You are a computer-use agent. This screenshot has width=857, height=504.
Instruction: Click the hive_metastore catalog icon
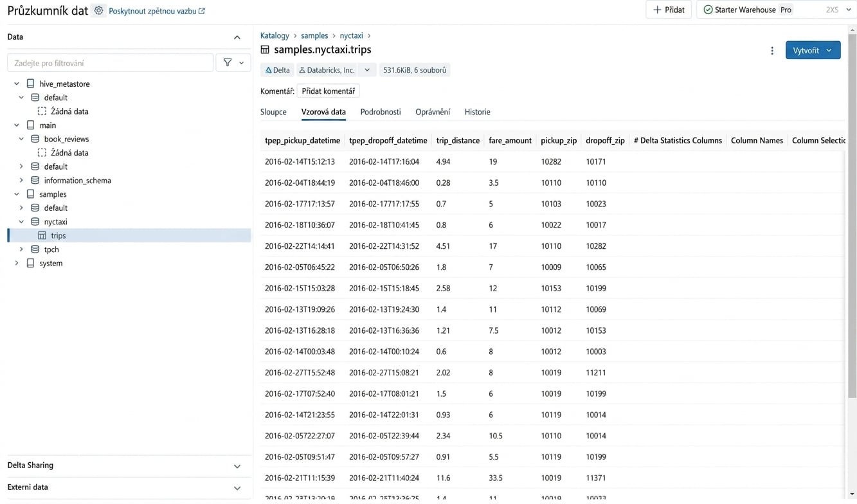pos(30,84)
